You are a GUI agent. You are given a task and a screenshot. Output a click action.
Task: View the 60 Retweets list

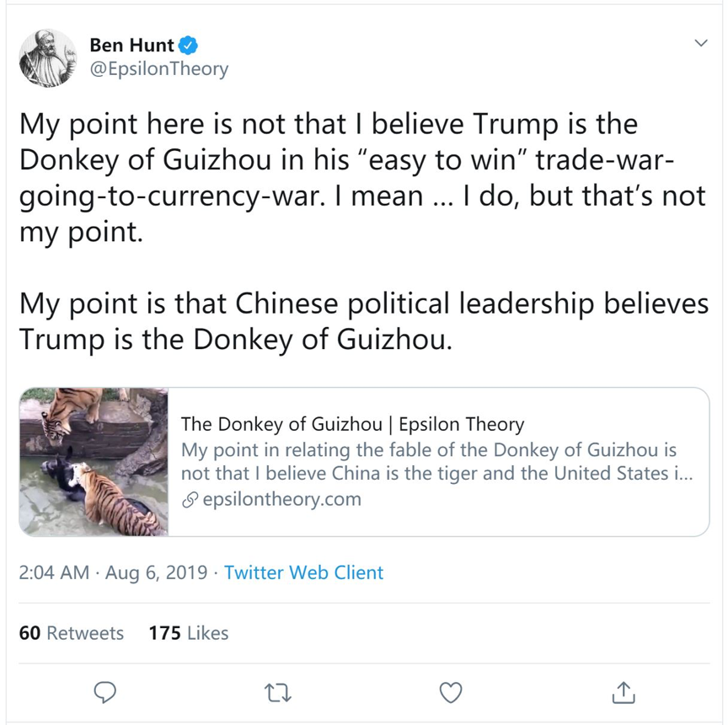coord(72,633)
